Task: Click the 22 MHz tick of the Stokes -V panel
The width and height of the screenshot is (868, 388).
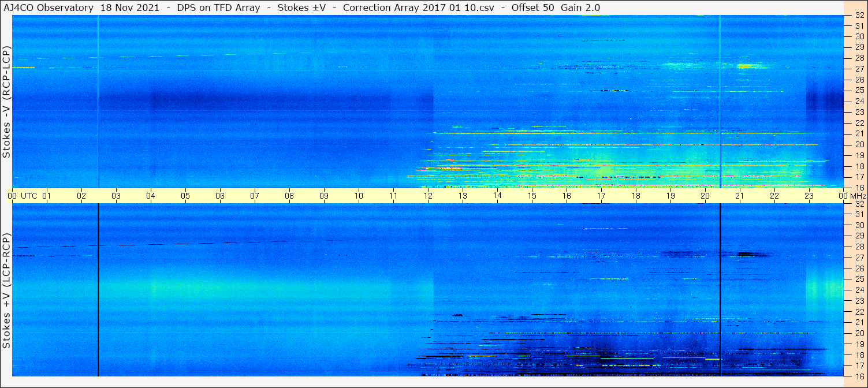Action: tap(859, 123)
